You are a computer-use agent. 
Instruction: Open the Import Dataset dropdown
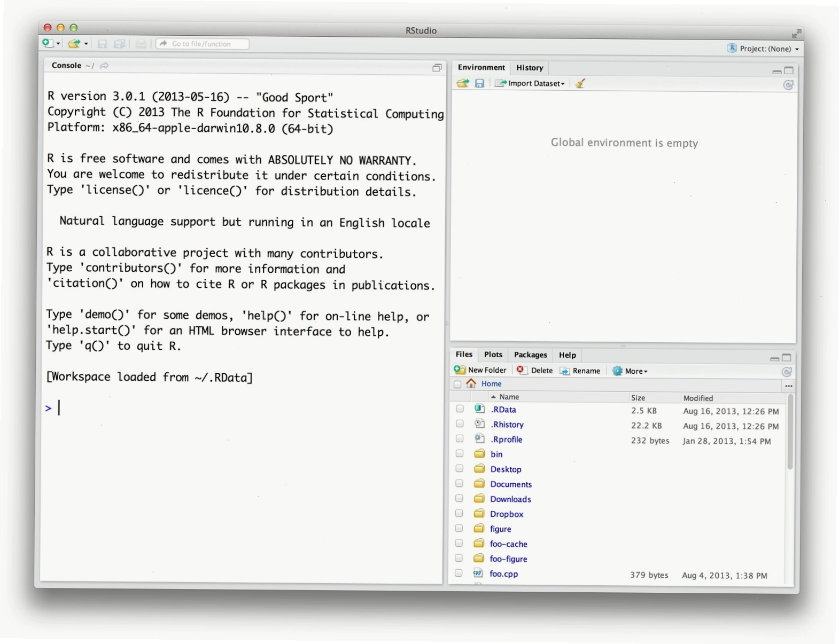(530, 83)
